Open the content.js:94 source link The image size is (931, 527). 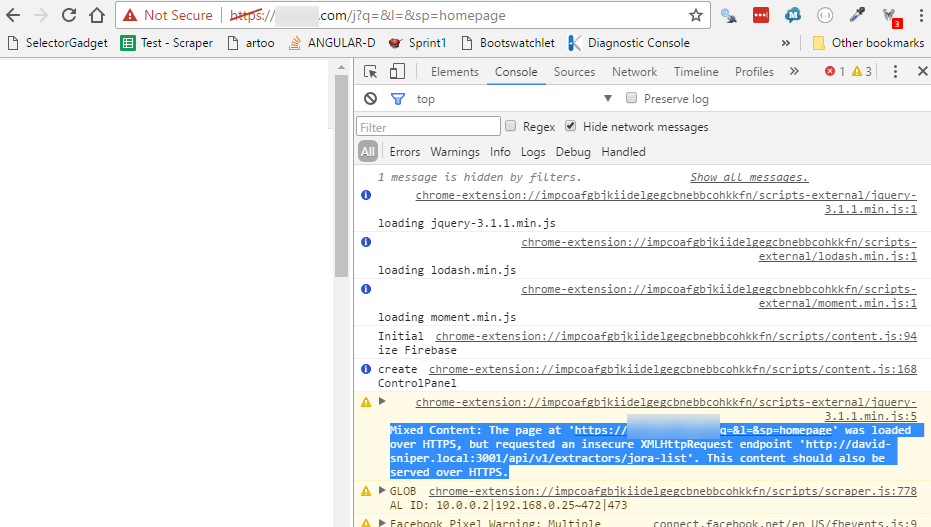point(676,336)
